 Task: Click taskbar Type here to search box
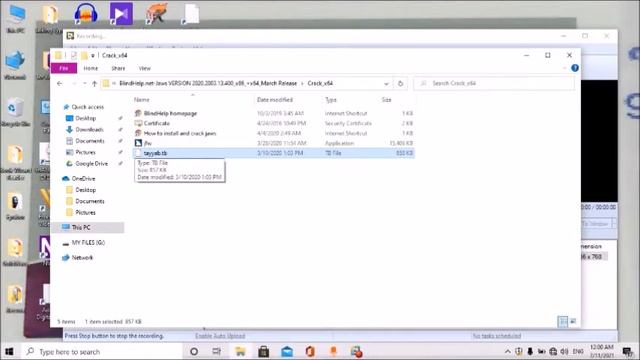point(102,351)
